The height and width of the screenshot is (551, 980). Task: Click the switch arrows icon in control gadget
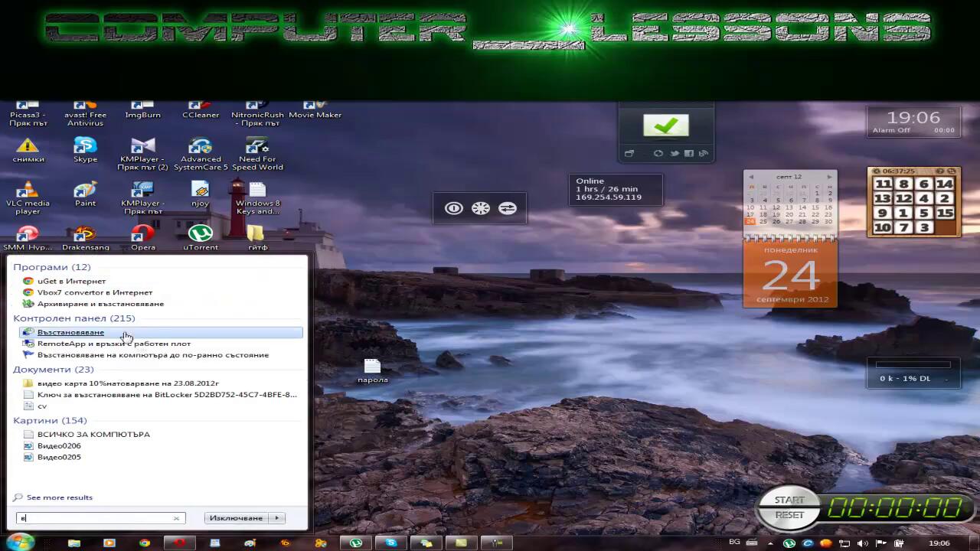click(x=508, y=208)
